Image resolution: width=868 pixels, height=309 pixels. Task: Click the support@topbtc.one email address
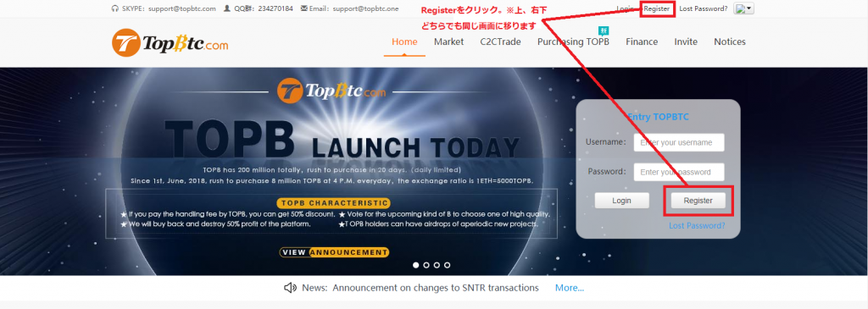(366, 8)
